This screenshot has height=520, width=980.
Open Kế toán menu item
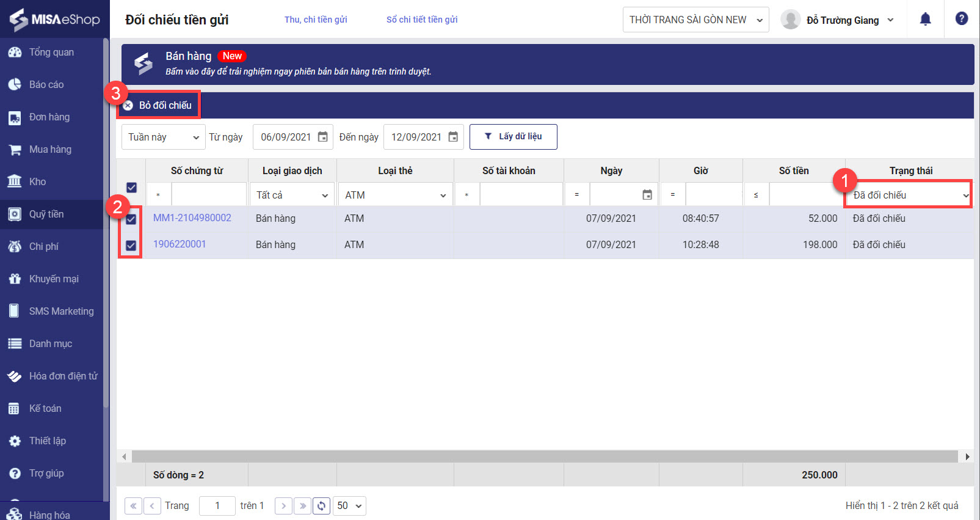point(52,409)
